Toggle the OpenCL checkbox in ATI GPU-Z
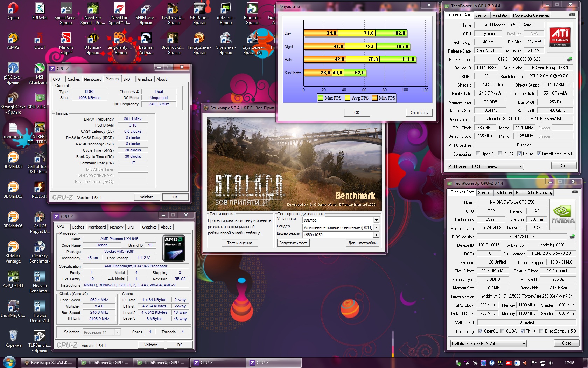This screenshot has width=588, height=368. coord(478,154)
